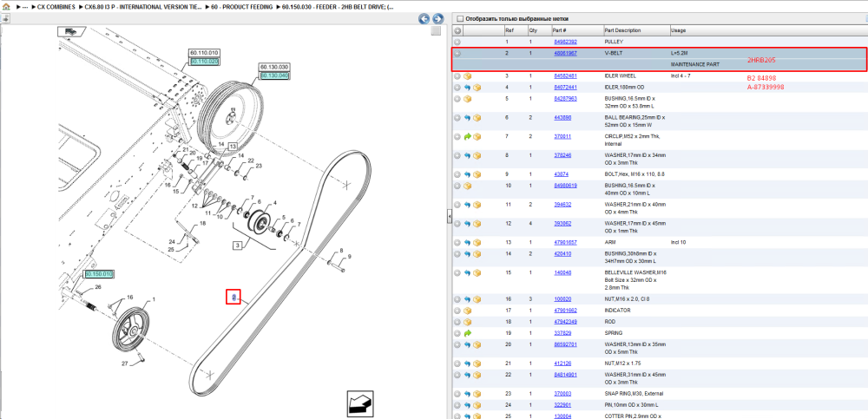
Task: Open part number 337829 link
Action: point(562,333)
